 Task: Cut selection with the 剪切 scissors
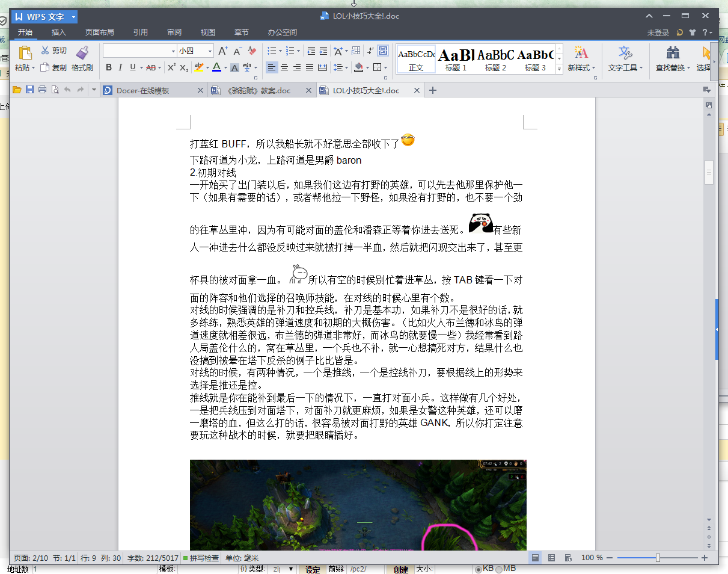[x=54, y=51]
